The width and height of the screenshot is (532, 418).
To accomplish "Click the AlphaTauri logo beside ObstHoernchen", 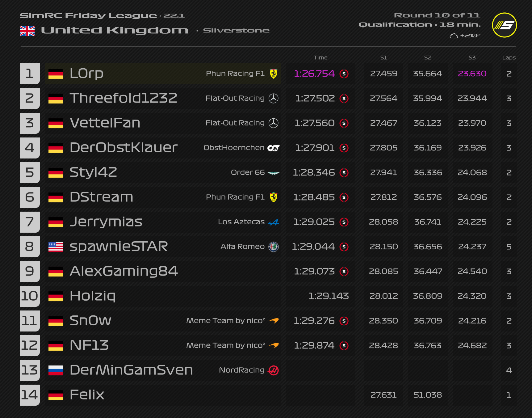I will tap(274, 148).
